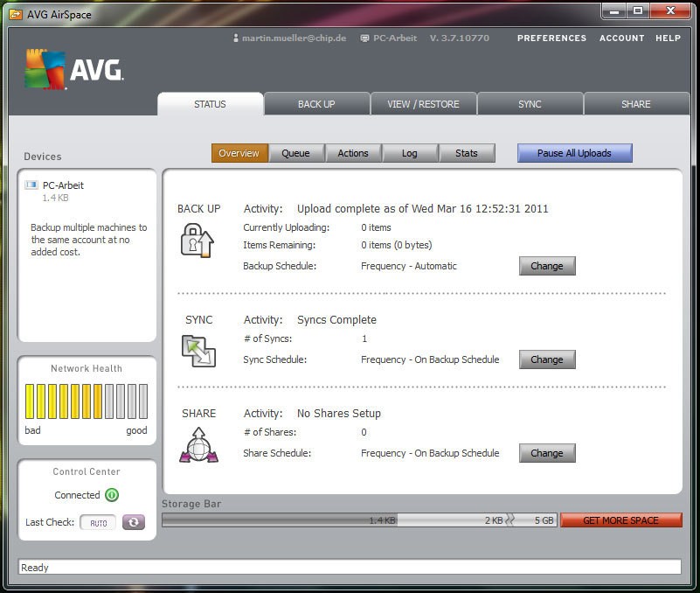Click the Sync arrows icon
Viewport: 700px width, 593px height.
click(198, 352)
